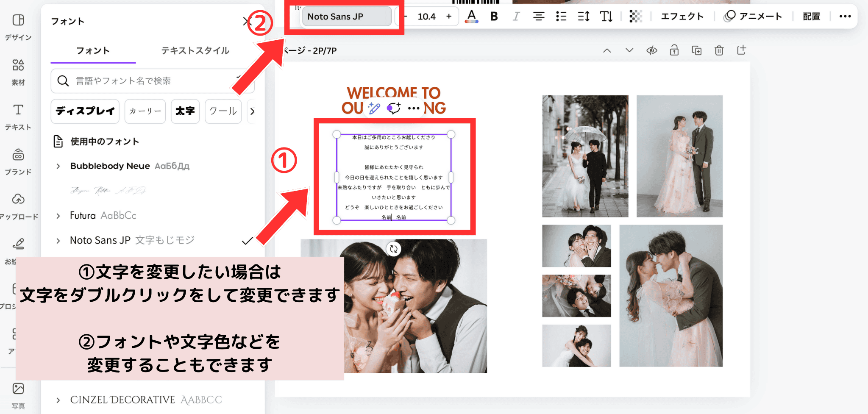868x414 pixels.
Task: Open the ブランド brand panel
Action: (18, 161)
